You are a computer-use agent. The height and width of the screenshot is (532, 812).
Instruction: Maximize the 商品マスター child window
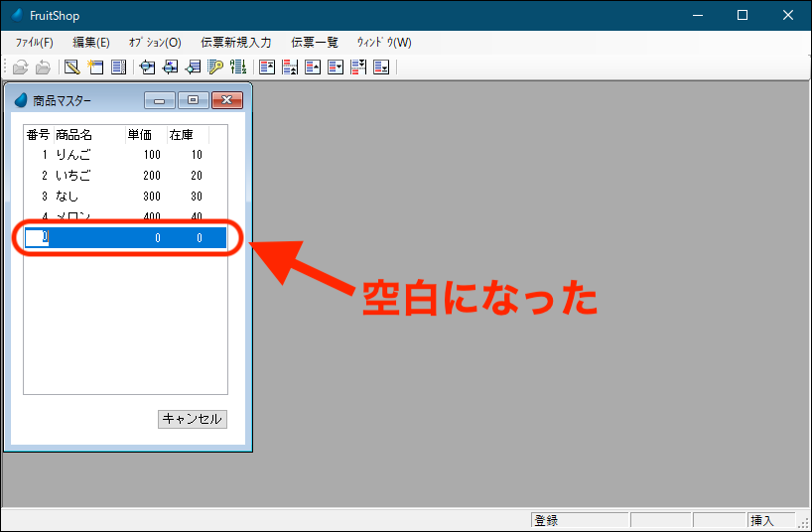pyautogui.click(x=193, y=100)
